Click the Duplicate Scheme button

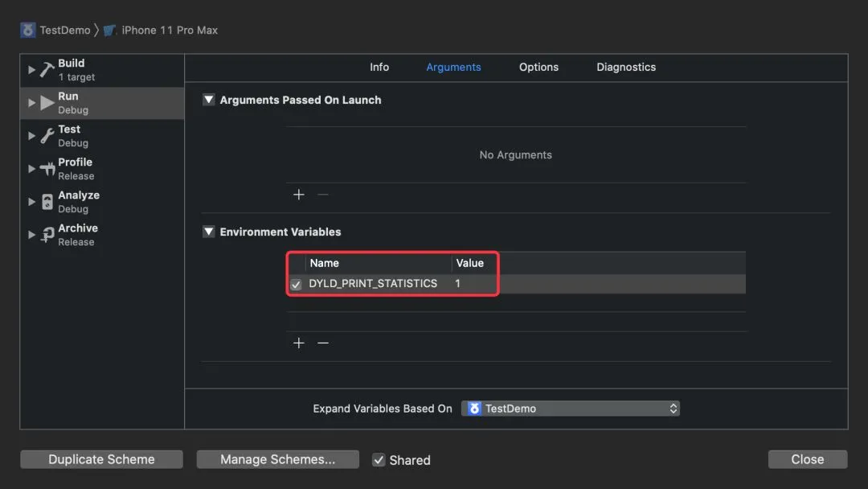[101, 459]
